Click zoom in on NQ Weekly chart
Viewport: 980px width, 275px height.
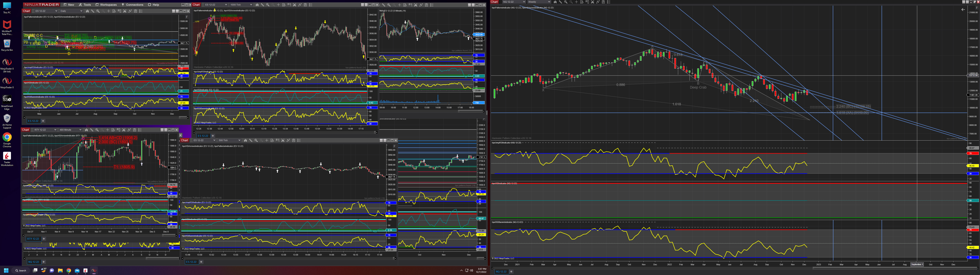[x=566, y=2]
